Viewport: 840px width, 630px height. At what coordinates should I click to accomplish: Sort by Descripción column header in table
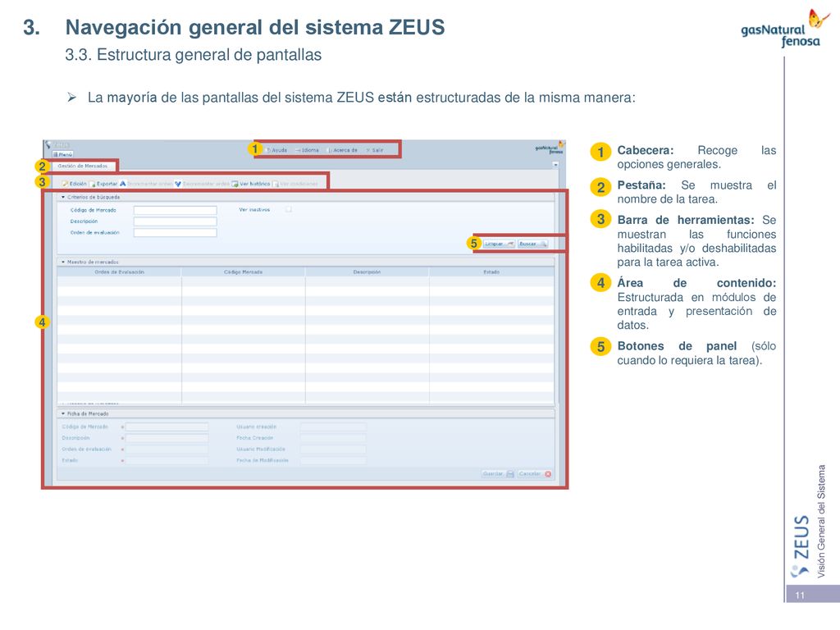tap(367, 272)
